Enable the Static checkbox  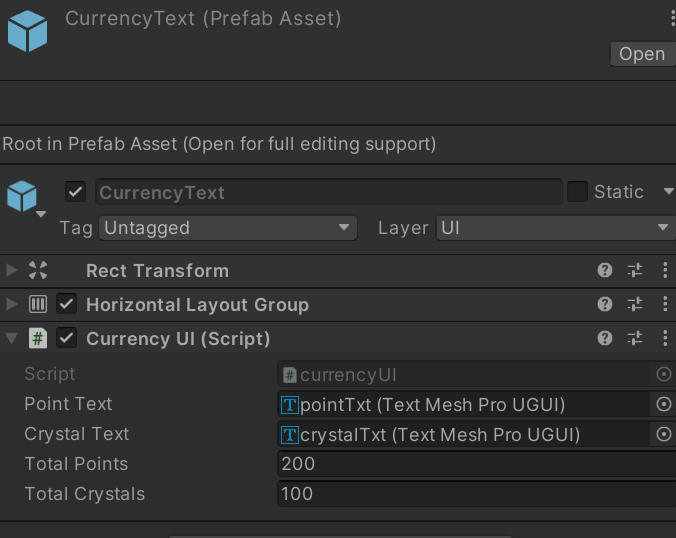[x=577, y=191]
